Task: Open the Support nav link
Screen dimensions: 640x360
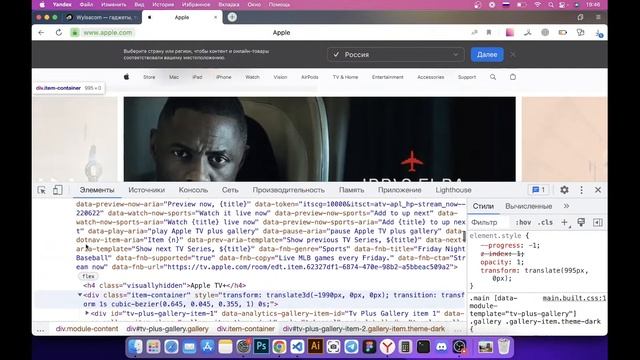Action: (x=467, y=77)
